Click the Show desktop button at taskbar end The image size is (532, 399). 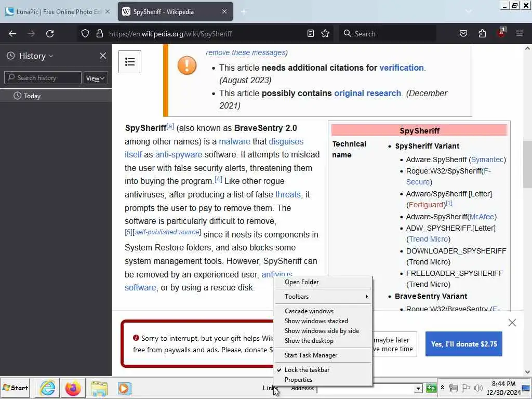(527, 388)
